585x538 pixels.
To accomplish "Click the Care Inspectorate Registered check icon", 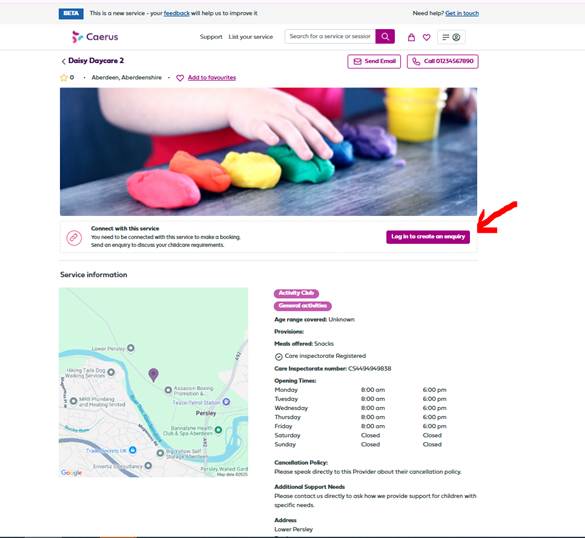I will pyautogui.click(x=279, y=357).
